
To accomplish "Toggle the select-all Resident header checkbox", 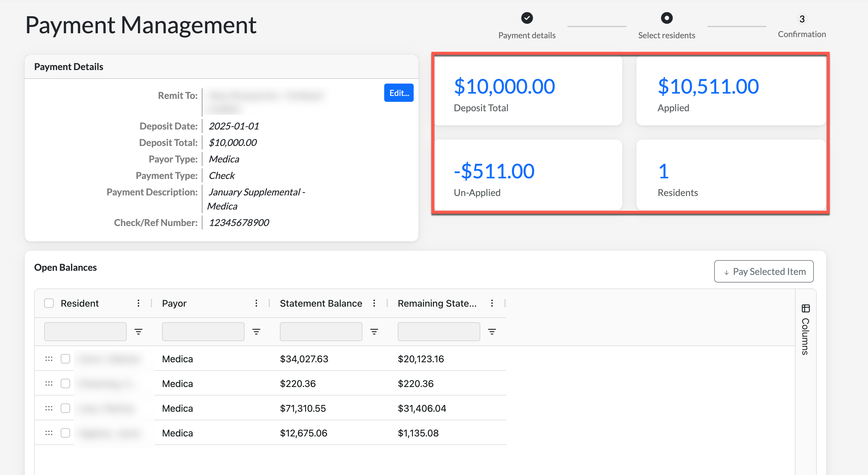I will tap(49, 303).
